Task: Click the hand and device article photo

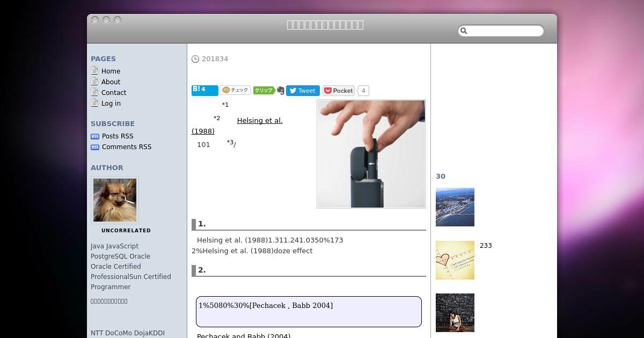Action: pyautogui.click(x=371, y=154)
